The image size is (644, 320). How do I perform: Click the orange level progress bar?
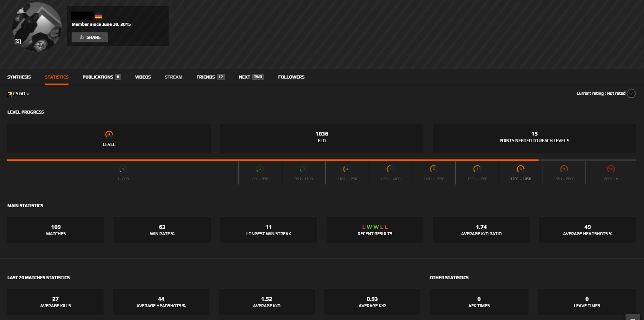click(x=273, y=160)
